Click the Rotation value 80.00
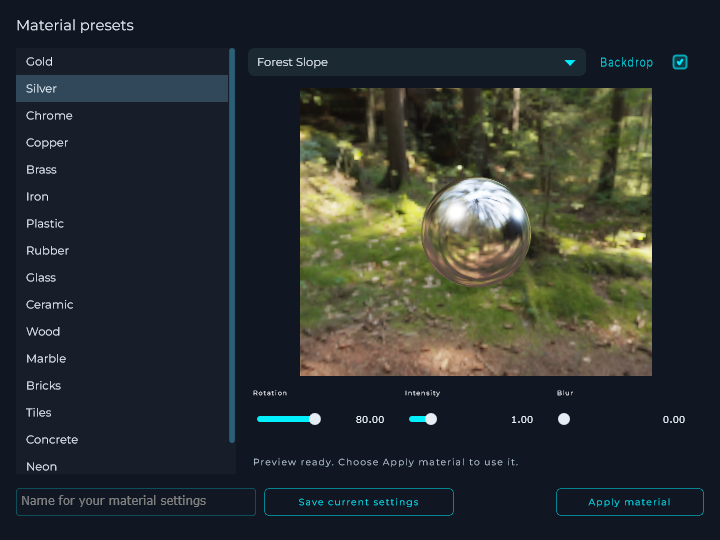Screen dimensions: 720x540 point(370,419)
